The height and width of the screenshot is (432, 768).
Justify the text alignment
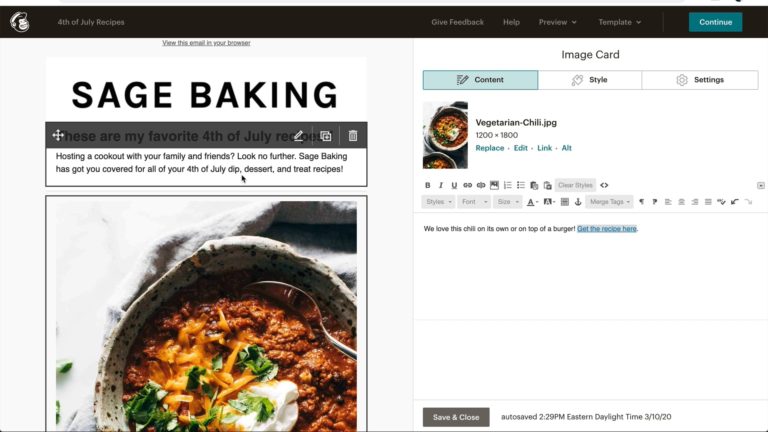click(708, 202)
